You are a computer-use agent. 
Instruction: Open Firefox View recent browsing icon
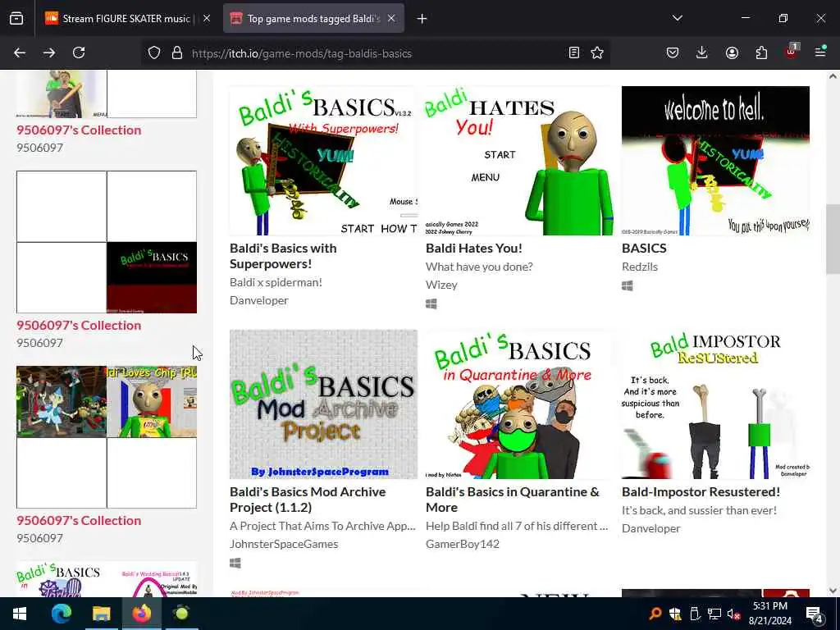16,19
